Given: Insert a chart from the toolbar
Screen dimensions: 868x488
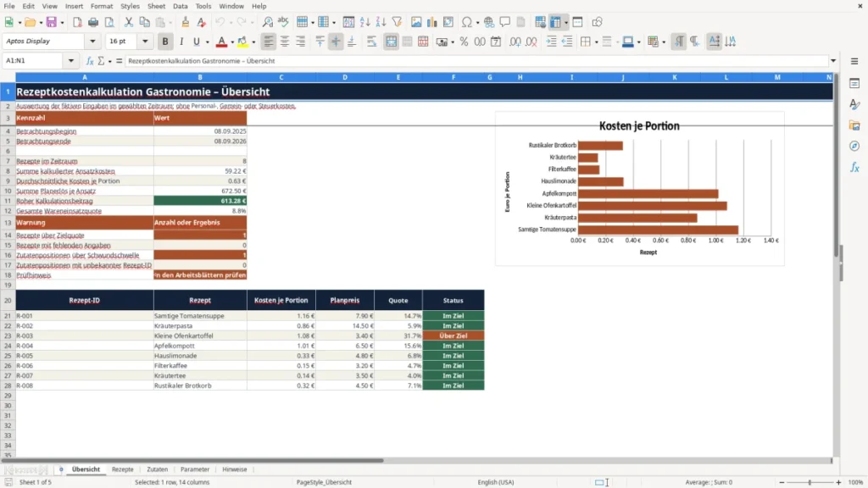Looking at the screenshot, I should coord(432,22).
